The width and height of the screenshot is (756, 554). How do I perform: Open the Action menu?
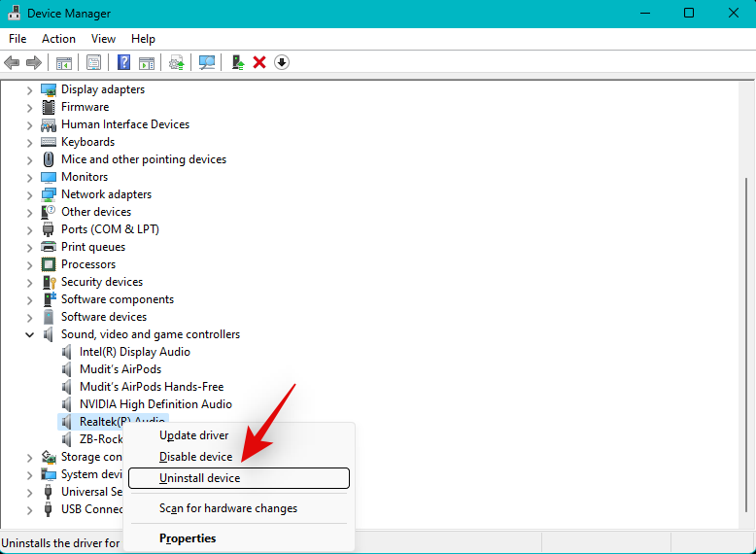pyautogui.click(x=58, y=39)
